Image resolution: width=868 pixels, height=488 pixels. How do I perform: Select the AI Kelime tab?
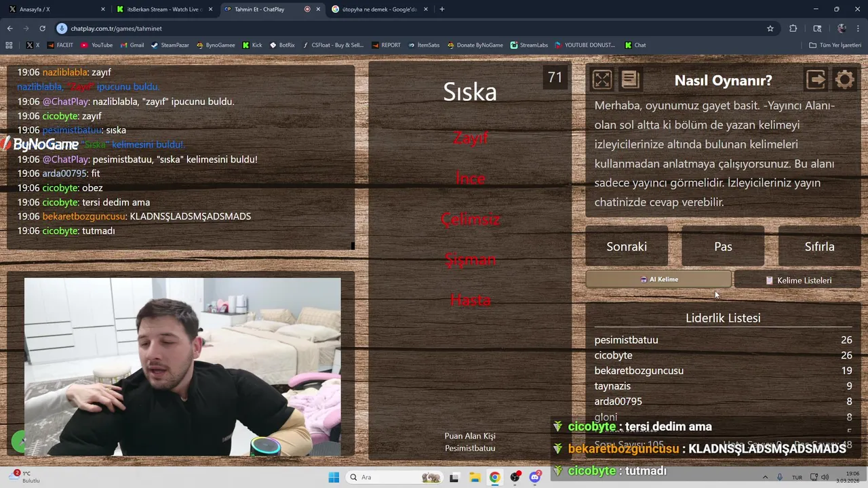tap(658, 279)
